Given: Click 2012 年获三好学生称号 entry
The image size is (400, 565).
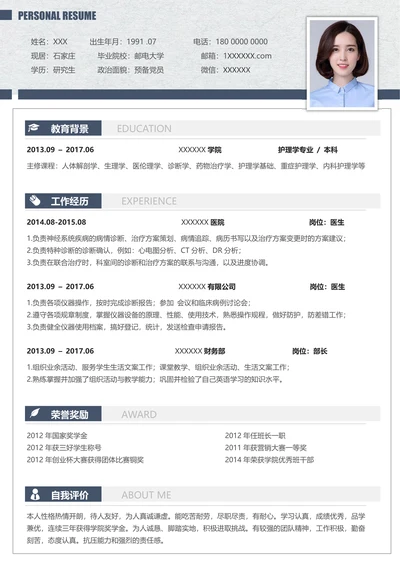Looking at the screenshot, I should (64, 448).
